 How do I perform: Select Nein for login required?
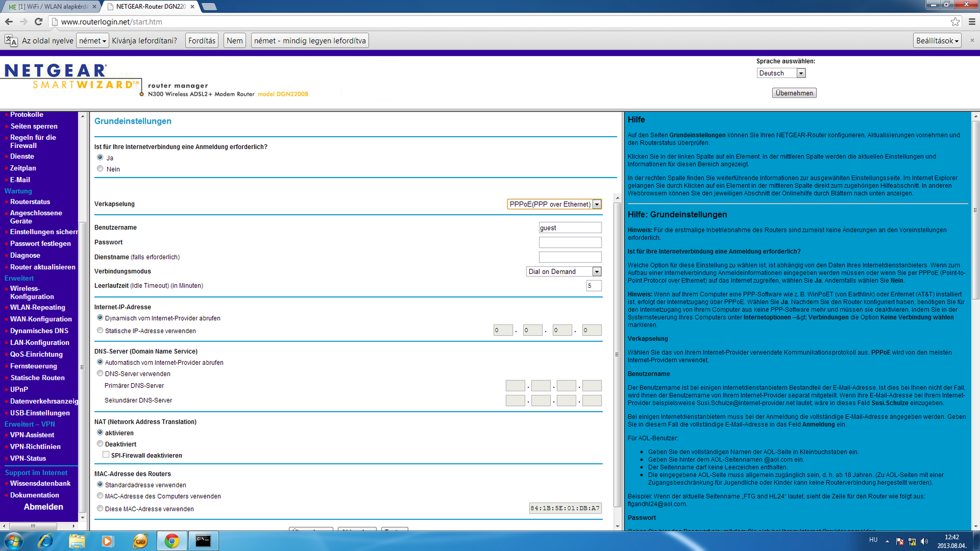[x=100, y=169]
